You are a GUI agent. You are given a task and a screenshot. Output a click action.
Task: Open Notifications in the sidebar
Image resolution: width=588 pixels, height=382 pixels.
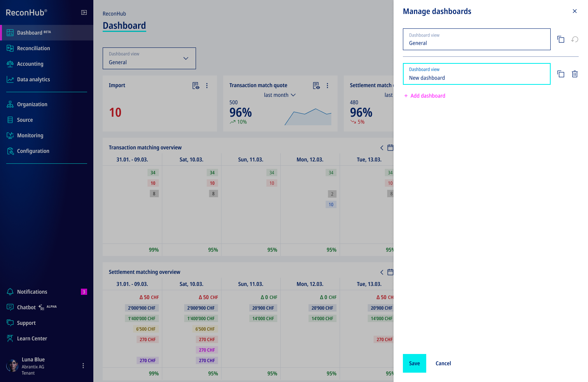[x=32, y=292]
